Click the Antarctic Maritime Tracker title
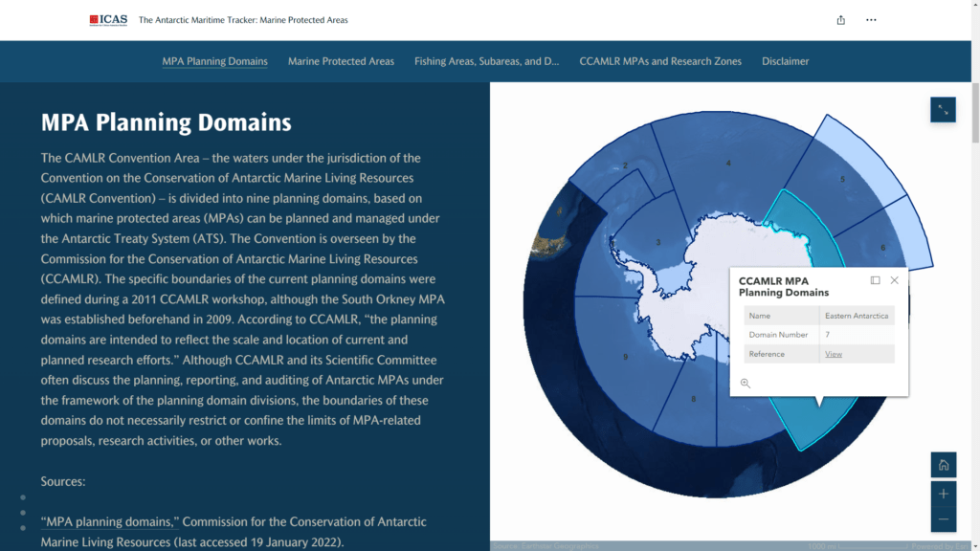The height and width of the screenshot is (551, 980). [243, 20]
